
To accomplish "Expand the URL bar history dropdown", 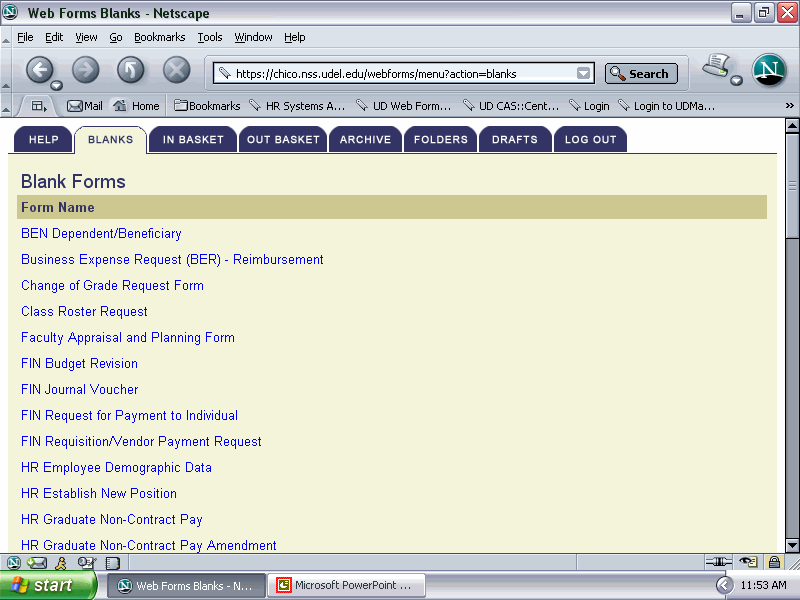I will (583, 73).
